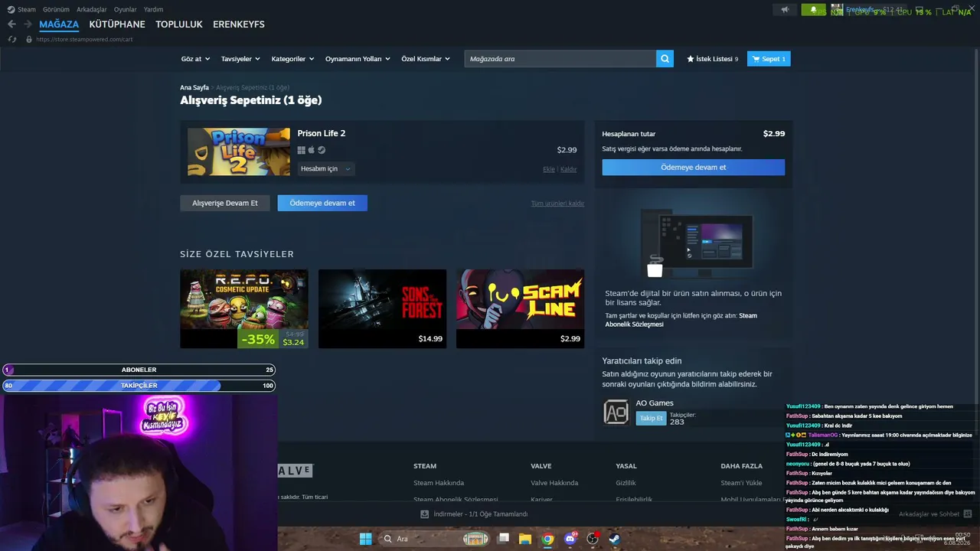Screen dimensions: 980x551
Task: Click the SteamOS platform icon under Prison Life 2
Action: click(322, 150)
